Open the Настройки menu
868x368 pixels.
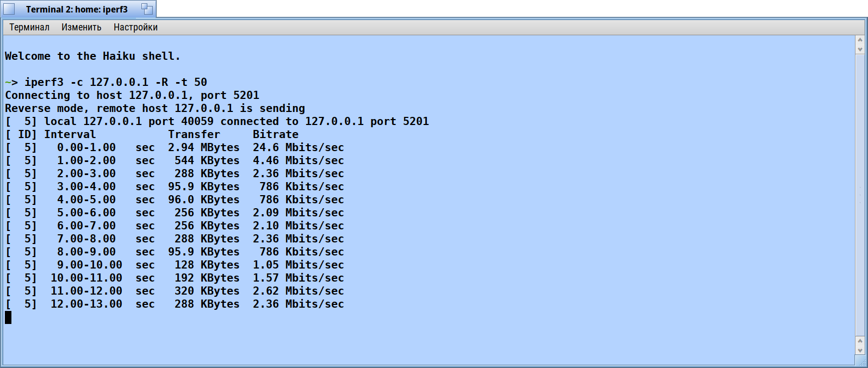135,27
